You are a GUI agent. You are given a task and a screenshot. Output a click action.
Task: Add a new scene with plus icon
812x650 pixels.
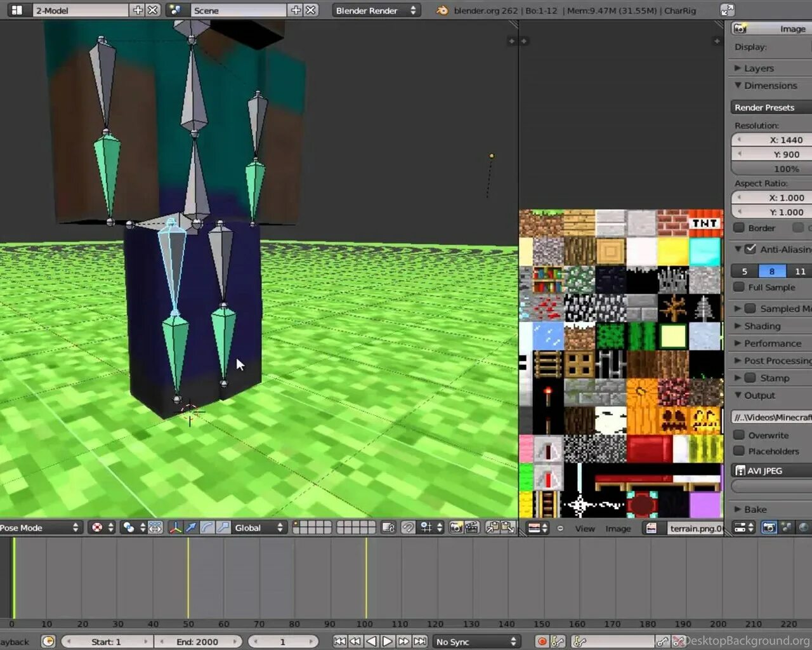click(x=296, y=10)
